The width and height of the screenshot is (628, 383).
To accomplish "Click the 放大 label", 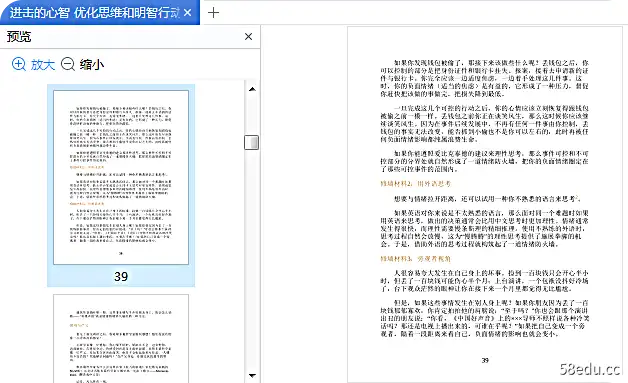I will [42, 65].
